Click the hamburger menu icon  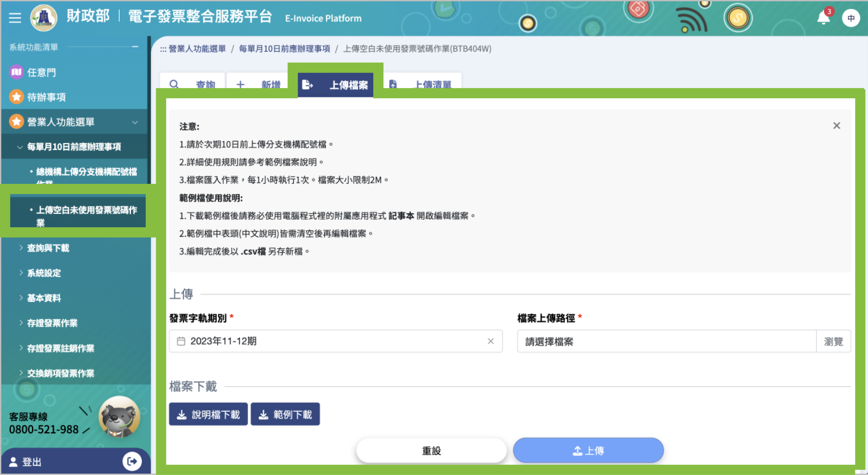[15, 17]
